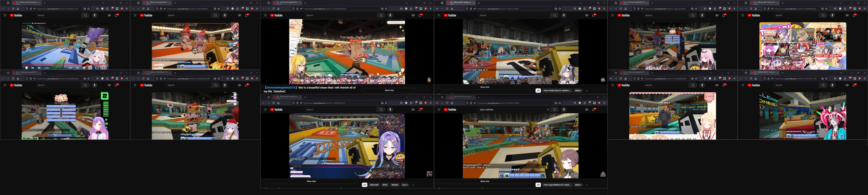
Task: Open list-all-tabs dropdown in the Anya Melfissa window
Action: [x=580, y=97]
